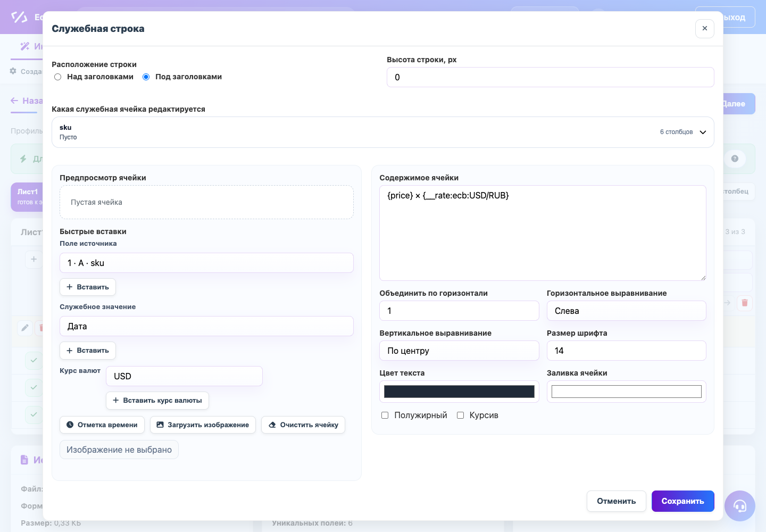The width and height of the screenshot is (766, 532).
Task: Select the Над заголовками radio option
Action: click(58, 77)
